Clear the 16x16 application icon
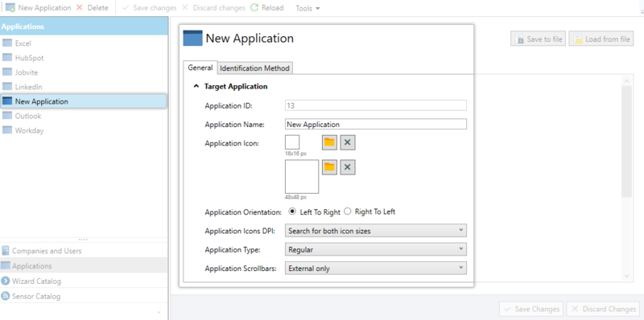 coord(348,142)
